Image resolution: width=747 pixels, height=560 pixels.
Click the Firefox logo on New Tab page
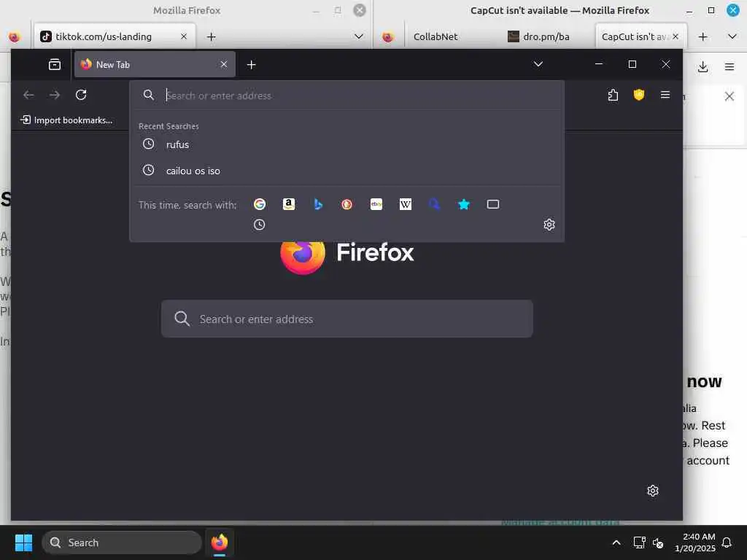point(302,256)
